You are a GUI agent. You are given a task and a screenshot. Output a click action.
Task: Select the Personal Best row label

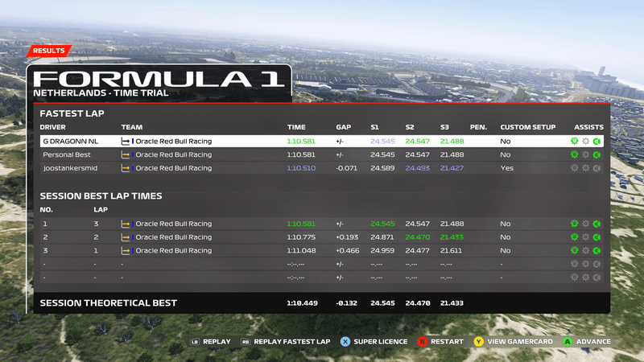click(x=67, y=154)
